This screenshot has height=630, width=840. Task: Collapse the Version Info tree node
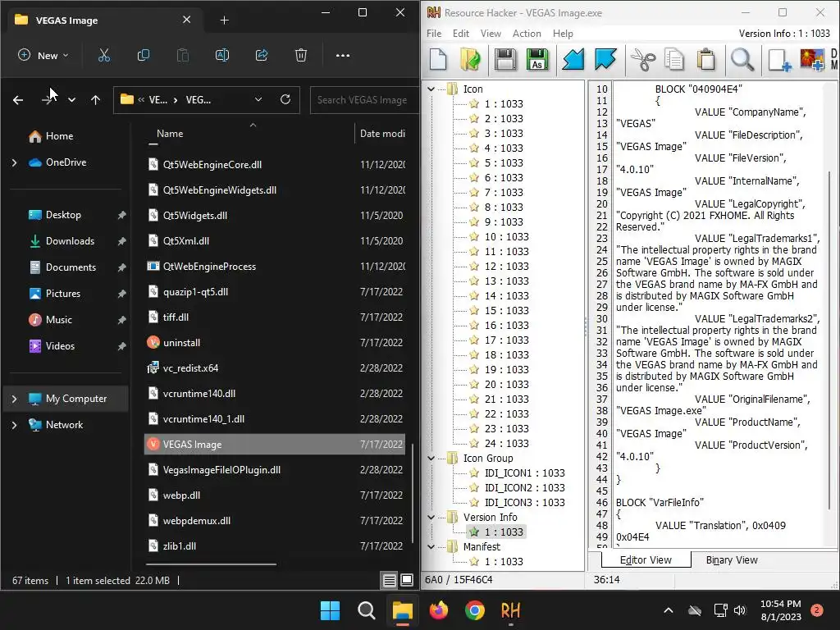tap(431, 517)
